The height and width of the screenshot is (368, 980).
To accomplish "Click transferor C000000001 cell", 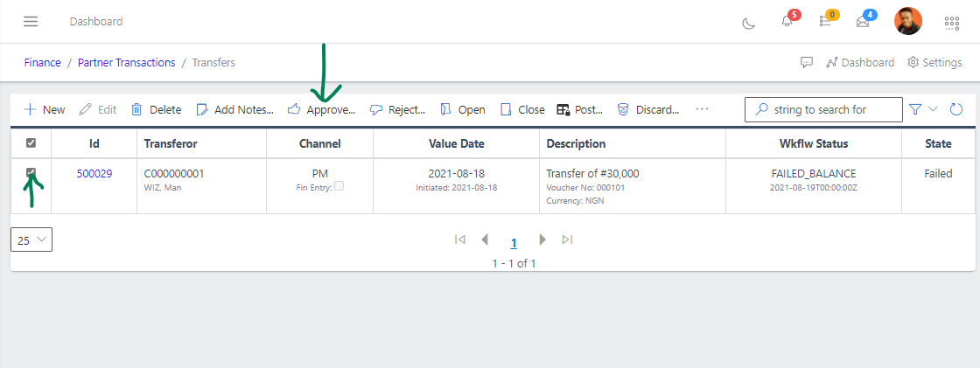I will pyautogui.click(x=174, y=174).
